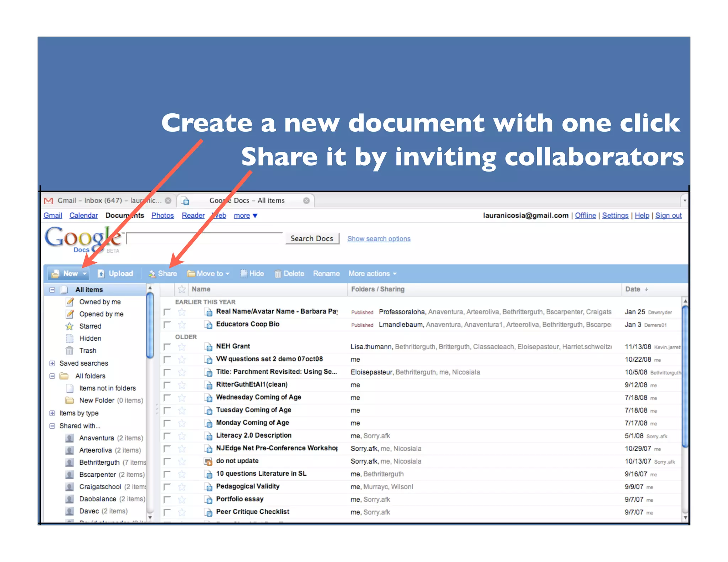Click the Offline link

[585, 216]
